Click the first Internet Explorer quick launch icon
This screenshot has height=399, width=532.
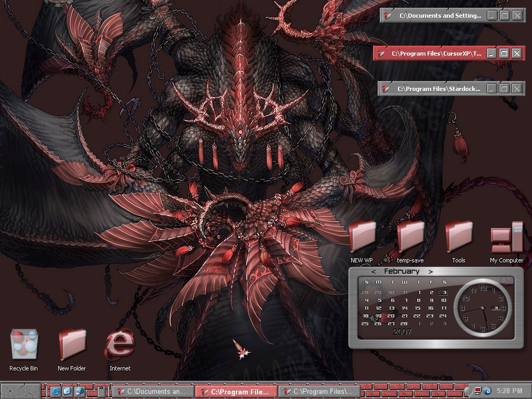pyautogui.click(x=55, y=391)
